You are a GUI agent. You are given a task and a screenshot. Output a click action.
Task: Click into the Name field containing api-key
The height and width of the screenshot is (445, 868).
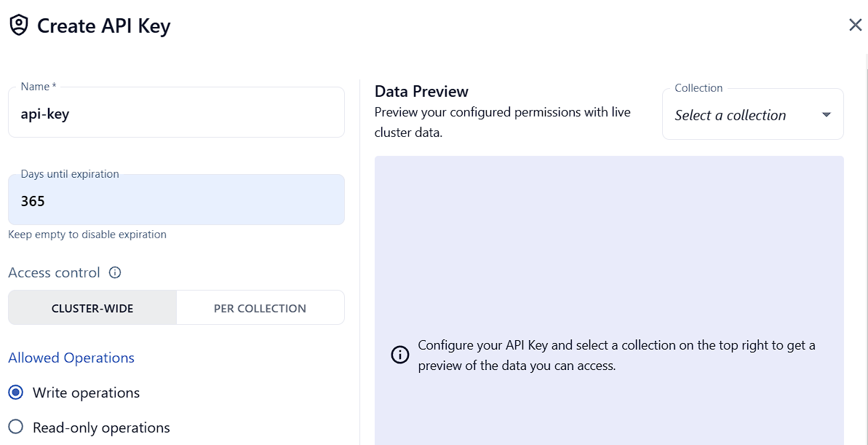tap(176, 114)
